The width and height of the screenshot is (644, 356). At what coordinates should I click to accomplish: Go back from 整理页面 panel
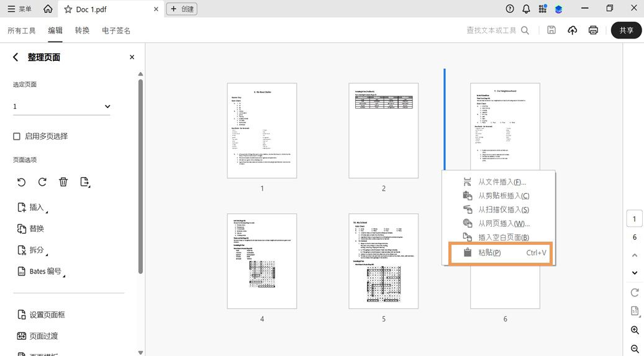tap(16, 57)
